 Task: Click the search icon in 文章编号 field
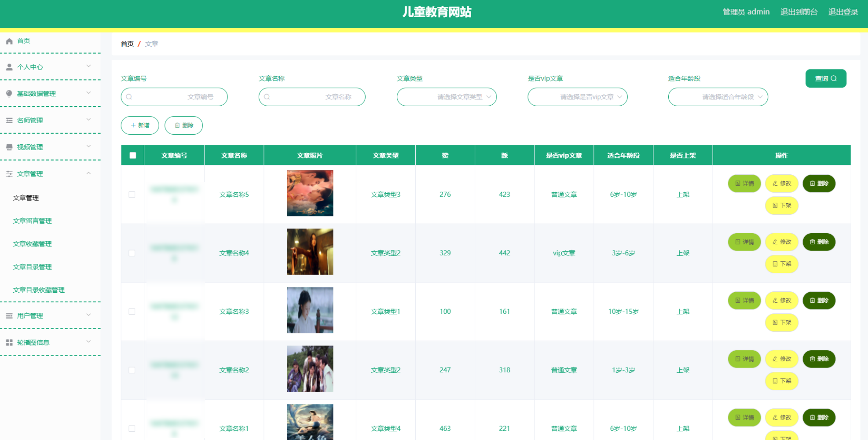(129, 97)
